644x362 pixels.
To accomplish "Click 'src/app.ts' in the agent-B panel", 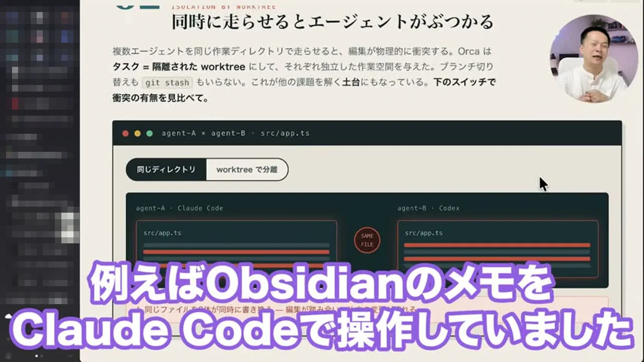I will pos(424,233).
